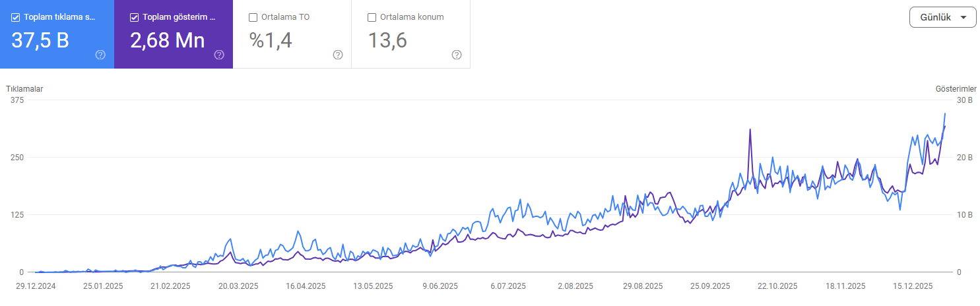
Task: Enable the Ortalama TO checkbox
Action: pyautogui.click(x=253, y=17)
